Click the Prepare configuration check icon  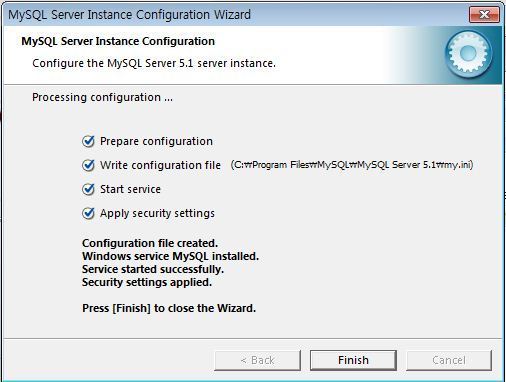coord(88,141)
